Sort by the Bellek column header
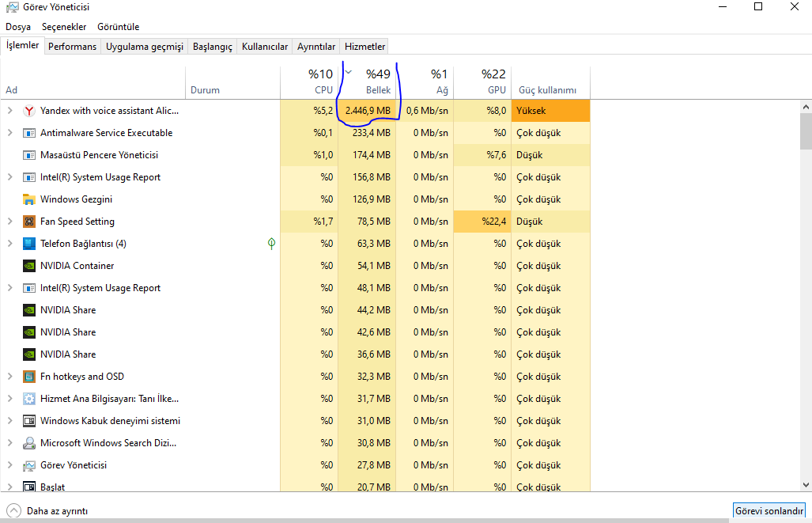 pos(367,82)
